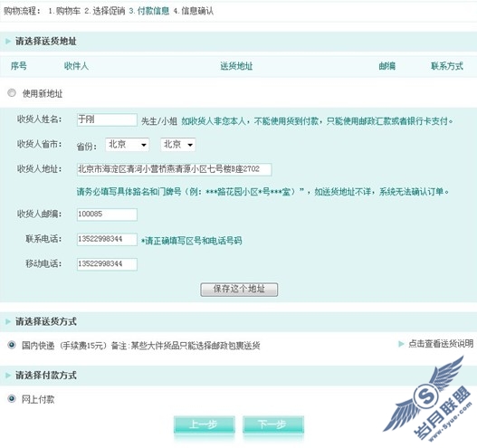Open 点击查看送货说明 link
This screenshot has width=477, height=448.
(441, 343)
